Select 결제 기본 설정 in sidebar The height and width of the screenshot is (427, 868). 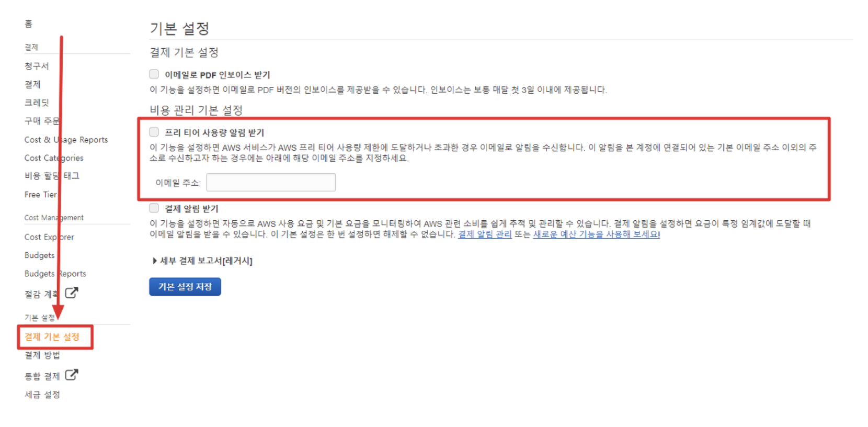pyautogui.click(x=52, y=337)
